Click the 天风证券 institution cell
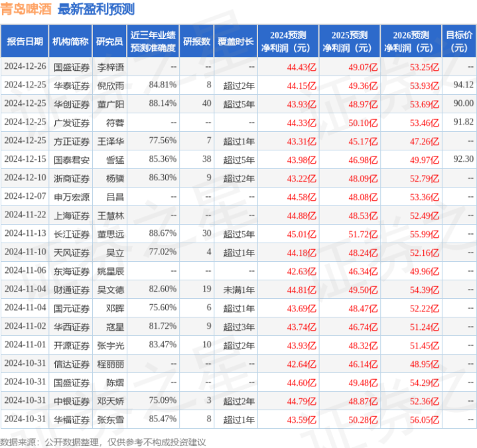Viewport: 477px width, 448px height. tap(72, 252)
